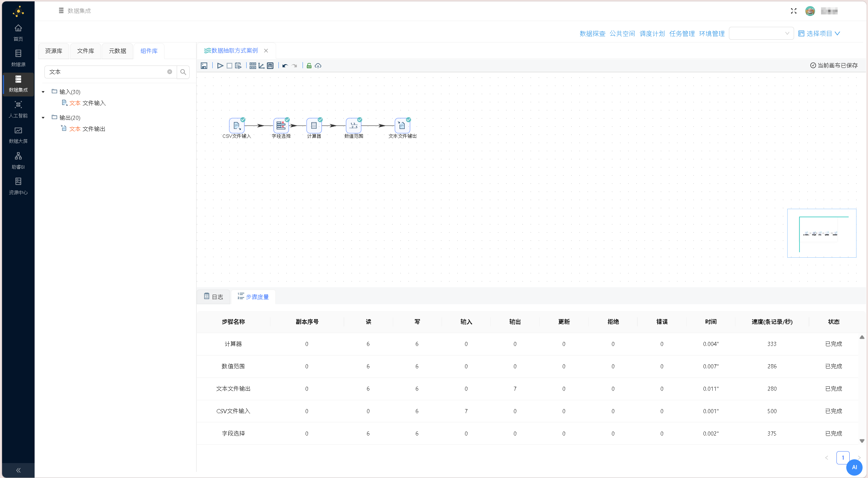Click page 1 in the pagination
Screen dimensions: 868x478
(x=843, y=458)
